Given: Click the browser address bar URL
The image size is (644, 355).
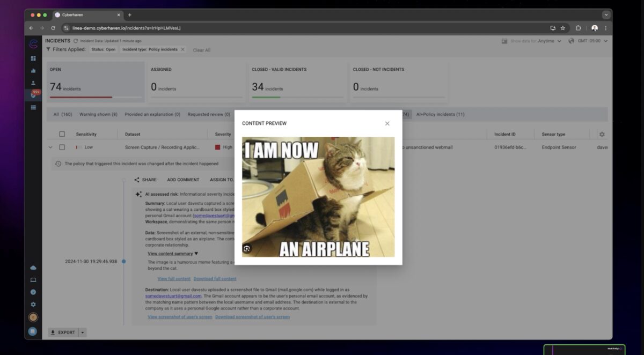Looking at the screenshot, I should [126, 28].
